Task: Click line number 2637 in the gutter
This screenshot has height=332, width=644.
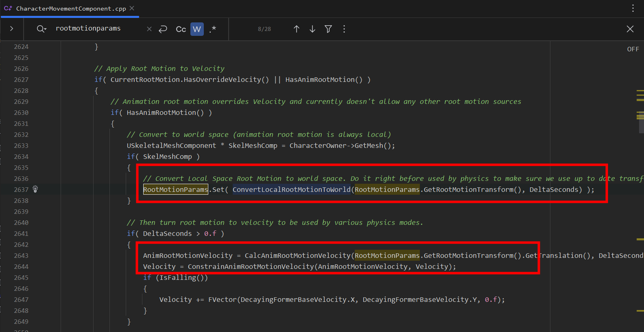Action: pos(21,190)
